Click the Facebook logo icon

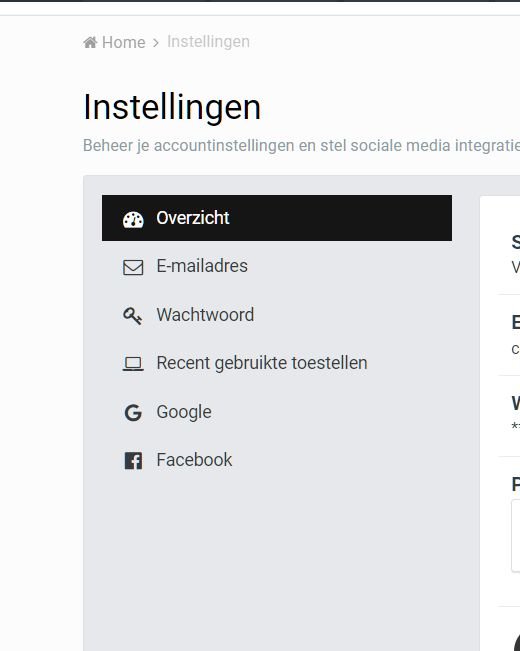[x=133, y=461]
